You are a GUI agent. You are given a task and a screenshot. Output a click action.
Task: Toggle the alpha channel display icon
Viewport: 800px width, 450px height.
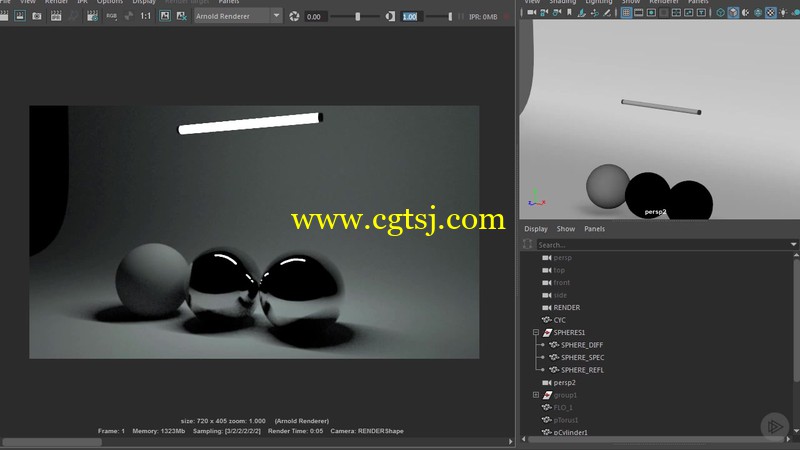[129, 16]
